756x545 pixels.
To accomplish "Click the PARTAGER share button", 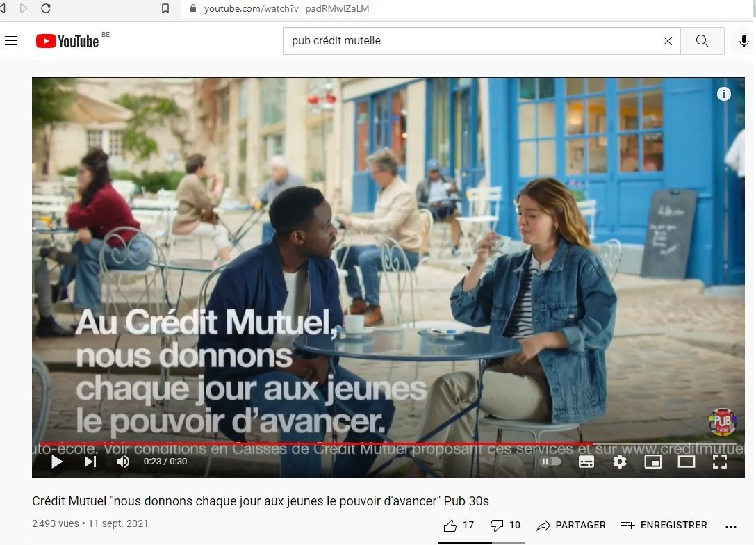I will (x=571, y=526).
